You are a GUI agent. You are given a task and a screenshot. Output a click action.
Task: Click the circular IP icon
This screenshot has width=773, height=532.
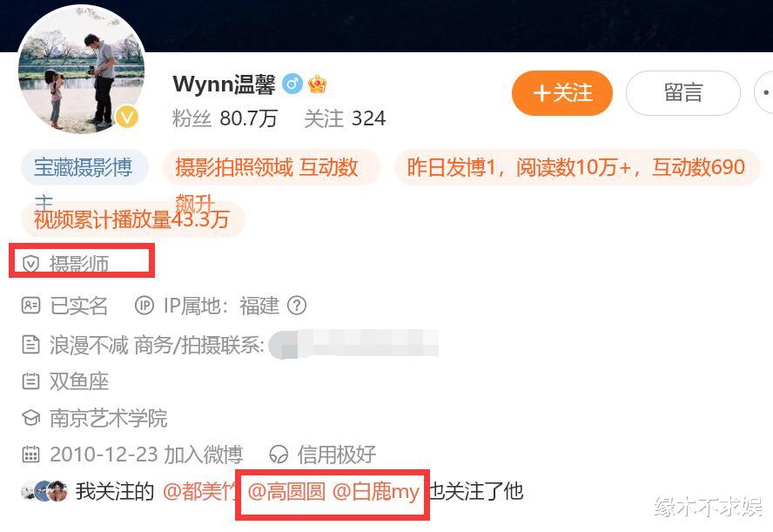pyautogui.click(x=145, y=306)
